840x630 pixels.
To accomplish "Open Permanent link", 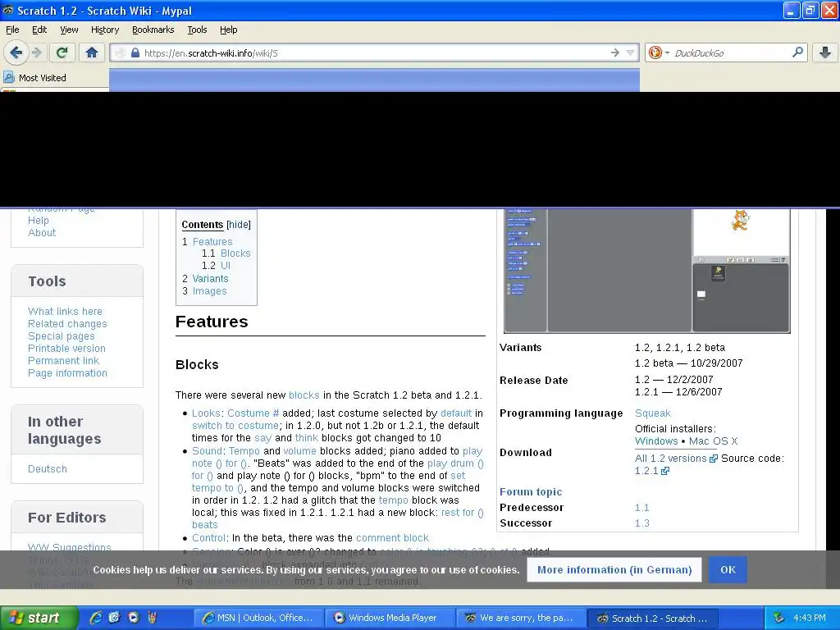I will click(x=63, y=361).
